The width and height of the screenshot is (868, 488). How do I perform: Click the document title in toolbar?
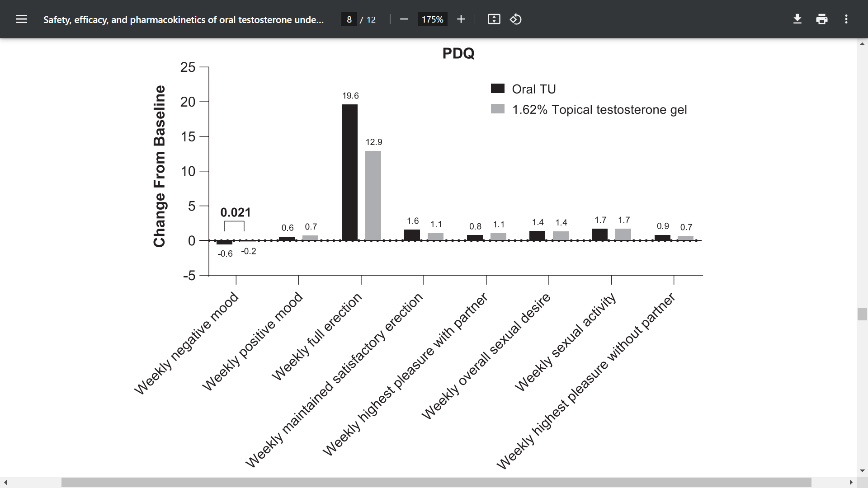184,19
